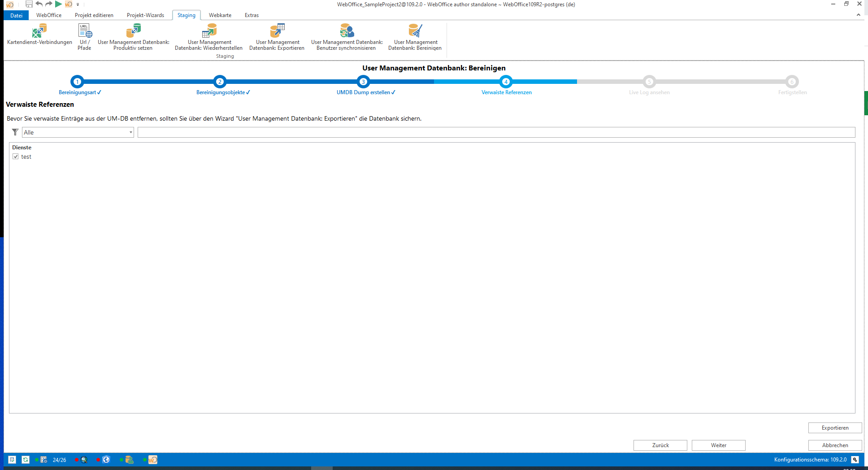Click the Exportieren button
Image resolution: width=868 pixels, height=470 pixels.
click(835, 428)
